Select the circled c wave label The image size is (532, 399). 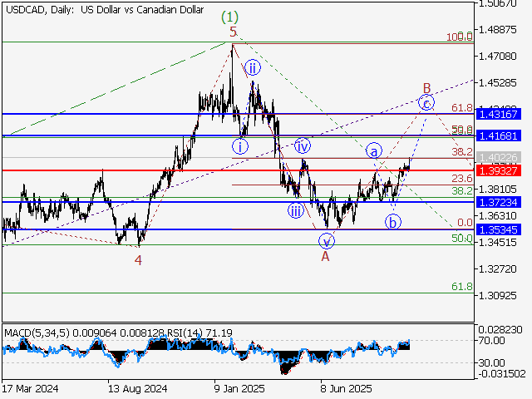(x=426, y=102)
